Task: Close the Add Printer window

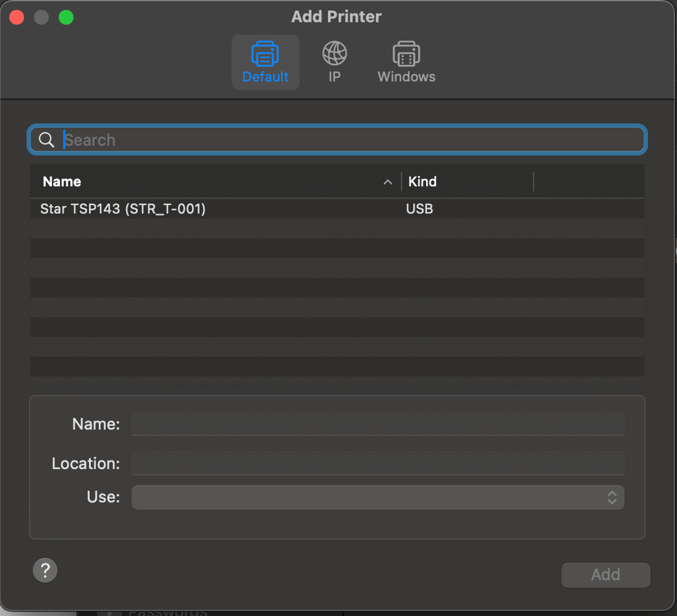Action: coord(17,17)
